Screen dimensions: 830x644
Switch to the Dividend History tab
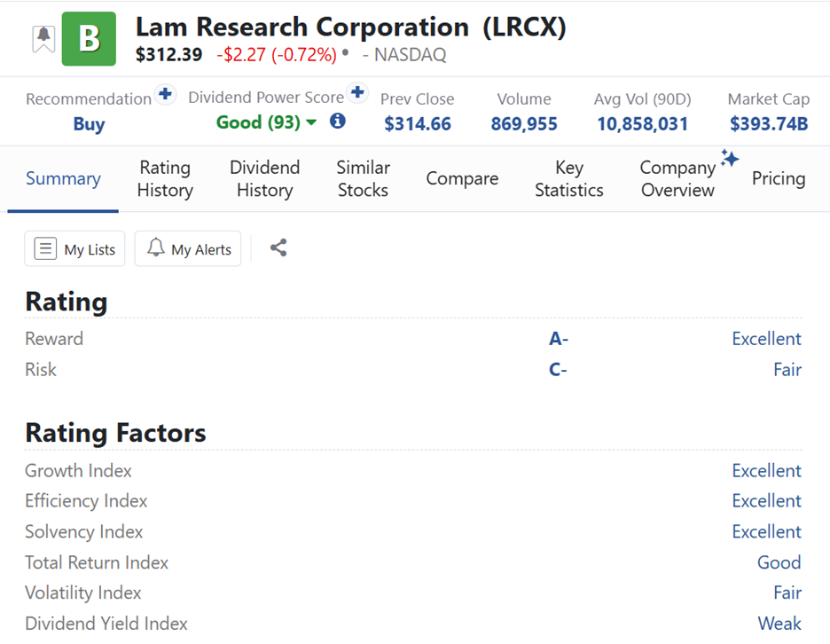click(264, 178)
